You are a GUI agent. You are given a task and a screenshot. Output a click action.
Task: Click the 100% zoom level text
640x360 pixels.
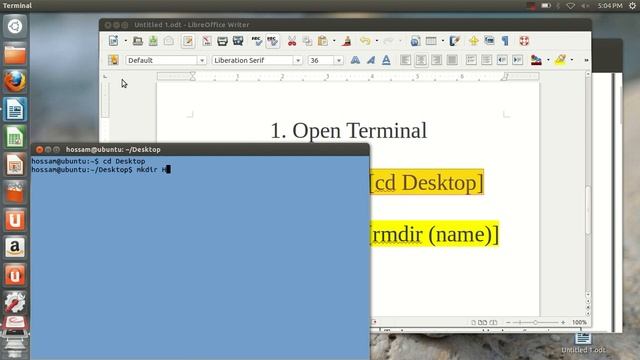point(579,322)
